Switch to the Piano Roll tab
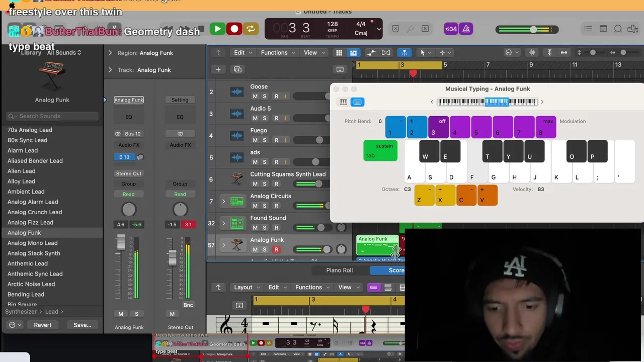Screen dimensions: 644x362 coord(339,270)
